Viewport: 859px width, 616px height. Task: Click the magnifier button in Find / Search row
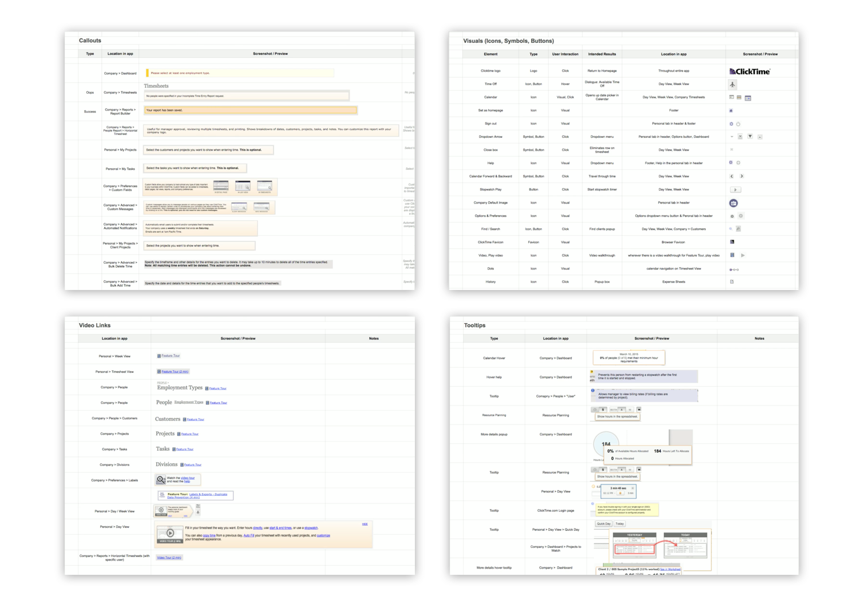(738, 229)
